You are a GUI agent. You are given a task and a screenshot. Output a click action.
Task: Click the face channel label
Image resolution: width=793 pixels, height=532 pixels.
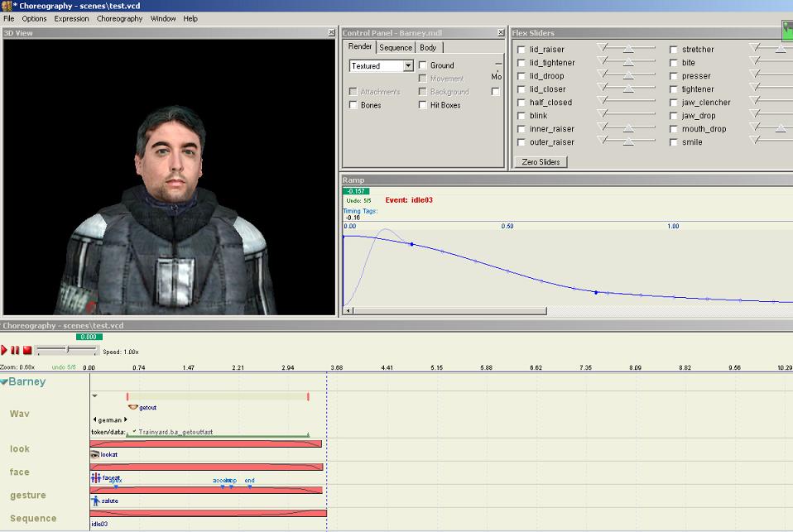click(19, 472)
